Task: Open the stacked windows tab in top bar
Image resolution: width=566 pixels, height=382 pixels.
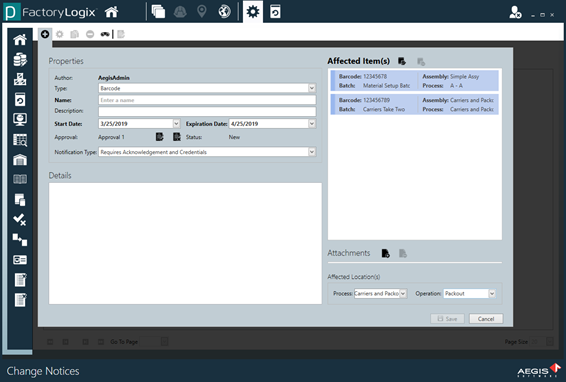Action: [x=158, y=12]
